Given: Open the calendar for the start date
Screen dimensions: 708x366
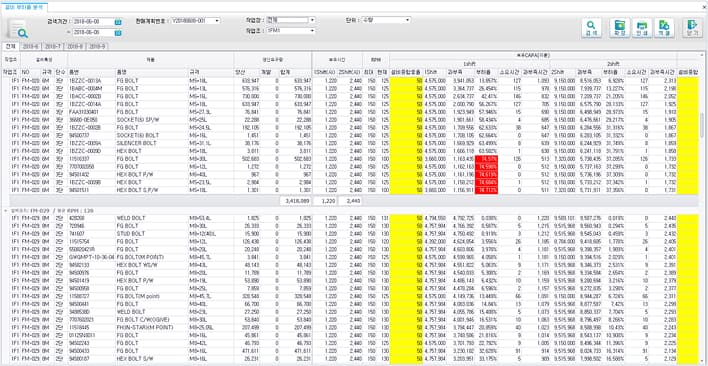Looking at the screenshot, I should (x=117, y=22).
